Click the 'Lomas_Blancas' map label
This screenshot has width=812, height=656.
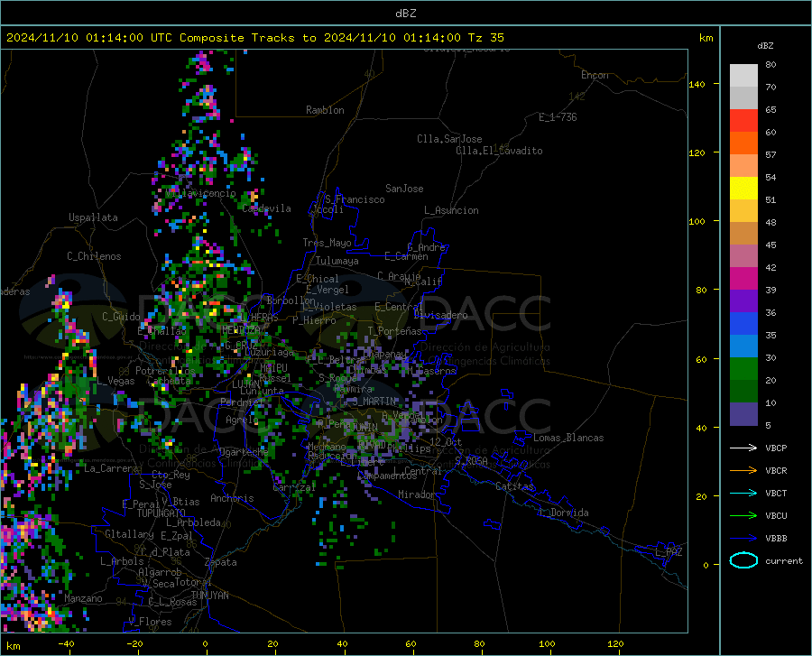568,438
